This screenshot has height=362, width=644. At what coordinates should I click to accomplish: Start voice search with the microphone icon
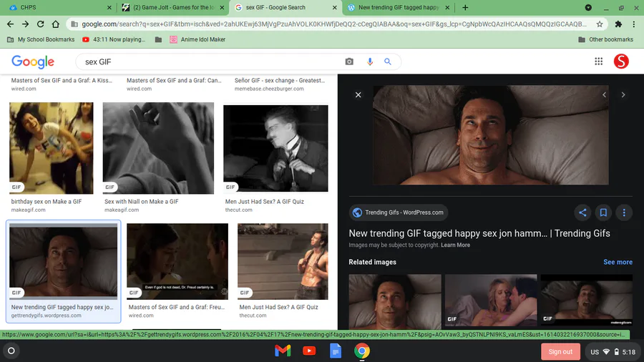point(370,62)
